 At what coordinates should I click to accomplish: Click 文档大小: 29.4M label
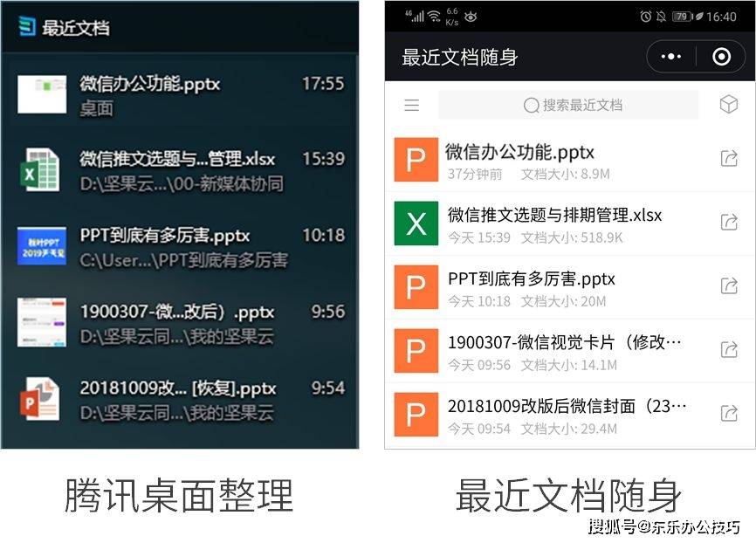[x=569, y=429]
